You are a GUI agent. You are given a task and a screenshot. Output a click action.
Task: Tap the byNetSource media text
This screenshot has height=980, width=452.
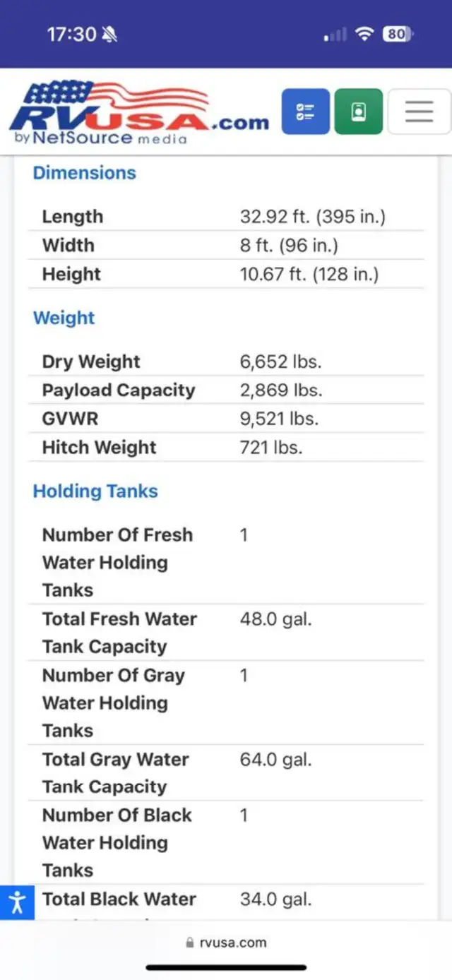pyautogui.click(x=100, y=138)
